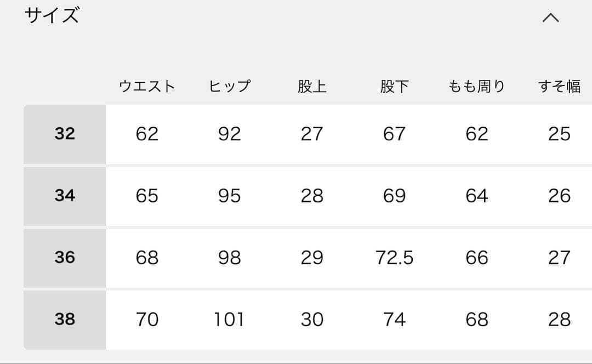Select size 36 row label
Image resolution: width=592 pixels, height=364 pixels.
(x=64, y=257)
